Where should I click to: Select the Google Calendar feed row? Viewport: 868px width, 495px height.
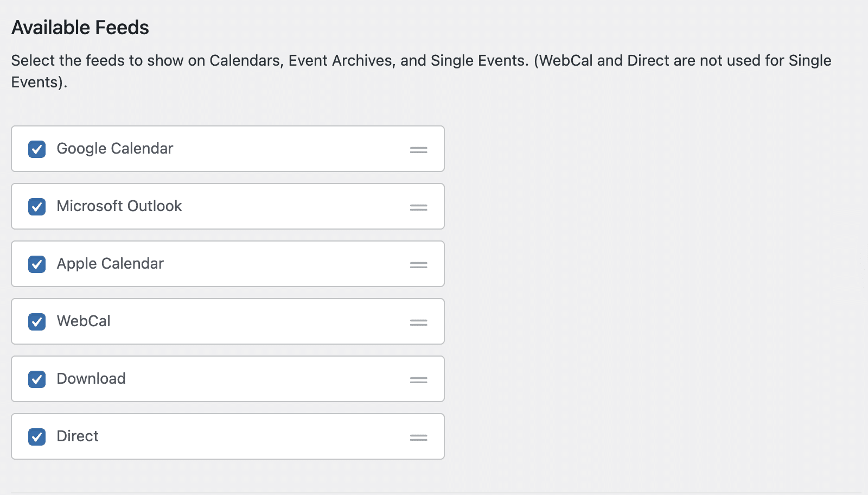[x=228, y=149]
